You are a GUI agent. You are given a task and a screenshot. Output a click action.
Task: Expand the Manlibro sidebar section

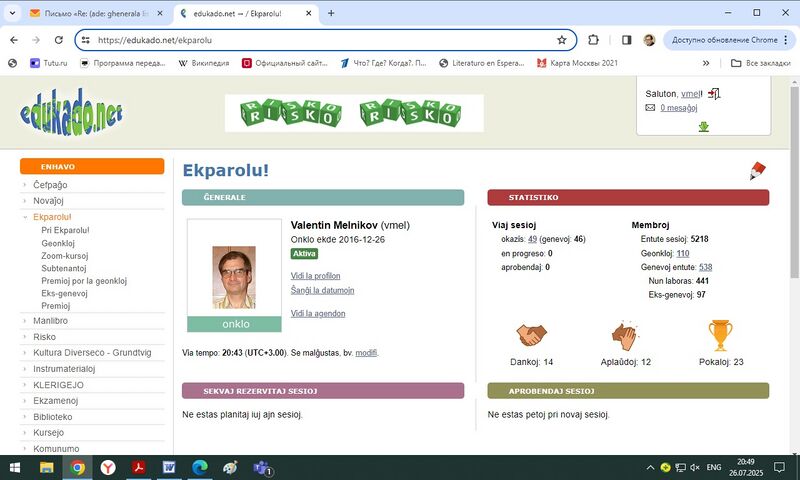pos(50,321)
